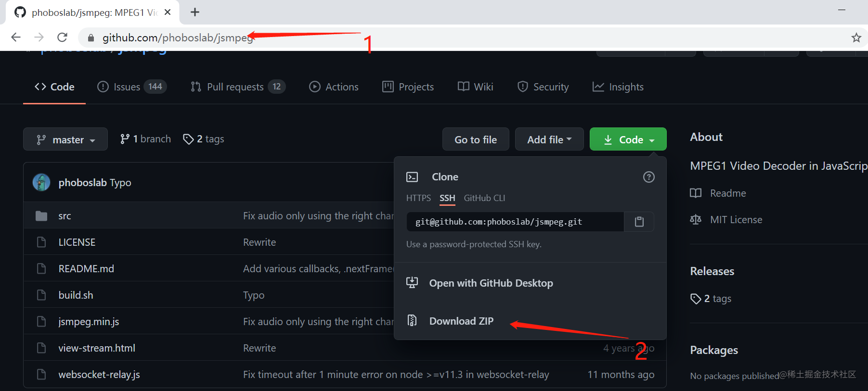
Task: Open websocket-relay.js file
Action: 99,375
